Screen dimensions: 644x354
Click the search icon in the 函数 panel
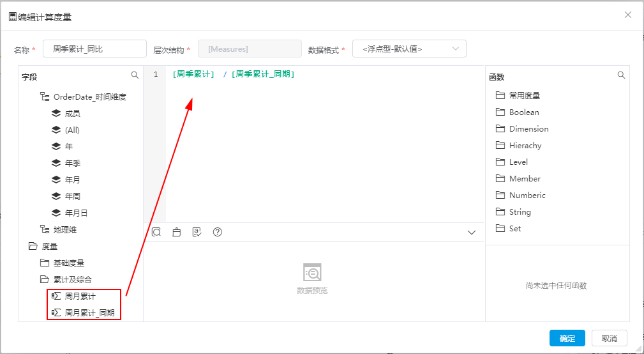tap(622, 75)
